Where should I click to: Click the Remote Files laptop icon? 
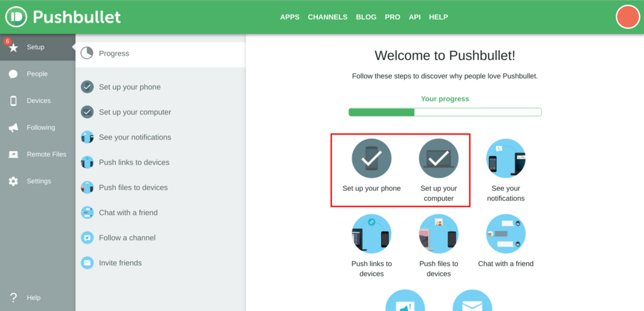[14, 155]
